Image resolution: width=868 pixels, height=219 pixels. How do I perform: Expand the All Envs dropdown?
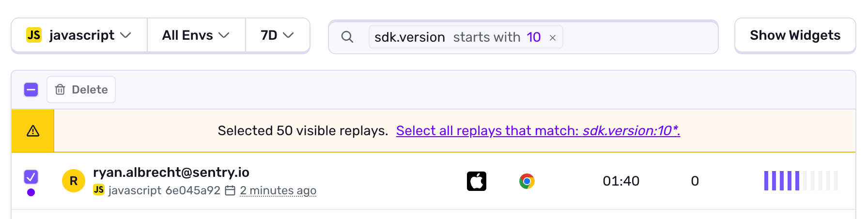(x=196, y=35)
